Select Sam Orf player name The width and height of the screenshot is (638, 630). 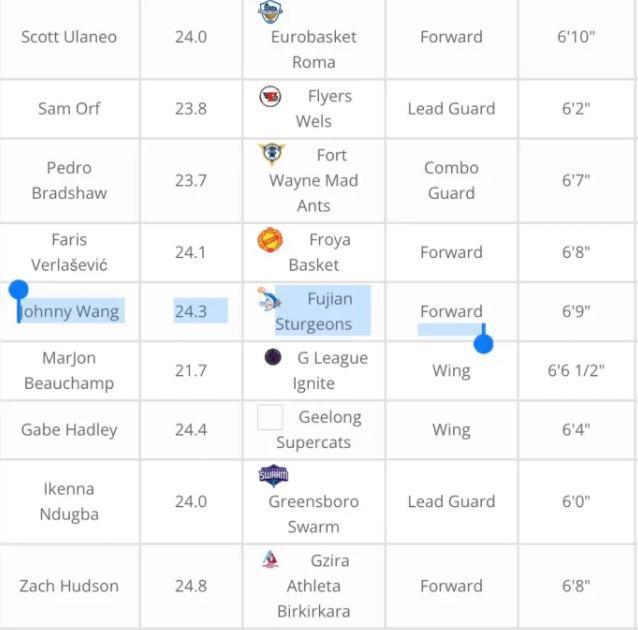point(69,108)
